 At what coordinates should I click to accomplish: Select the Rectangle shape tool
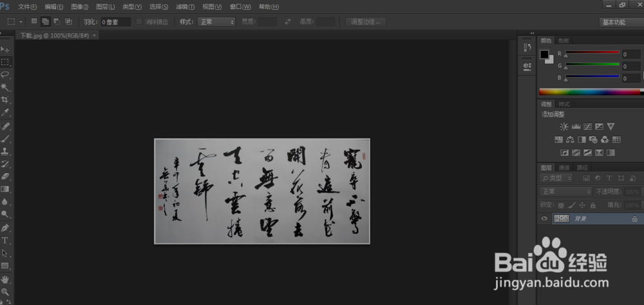(x=5, y=266)
